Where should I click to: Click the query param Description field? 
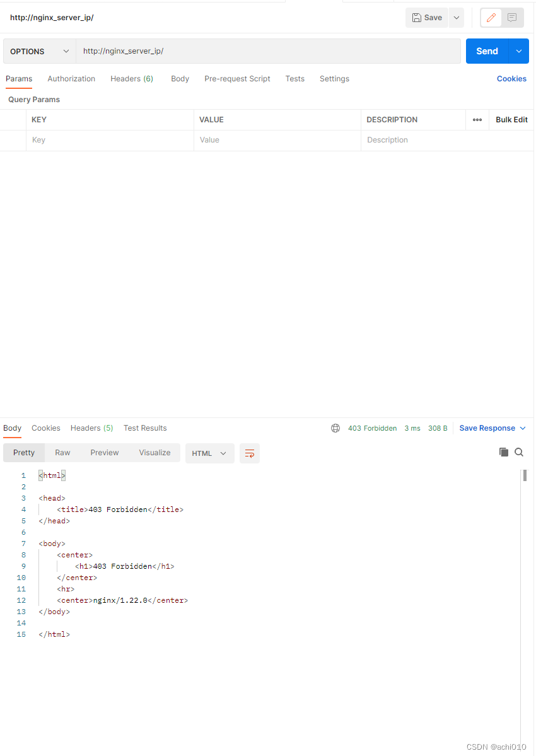[x=447, y=140]
